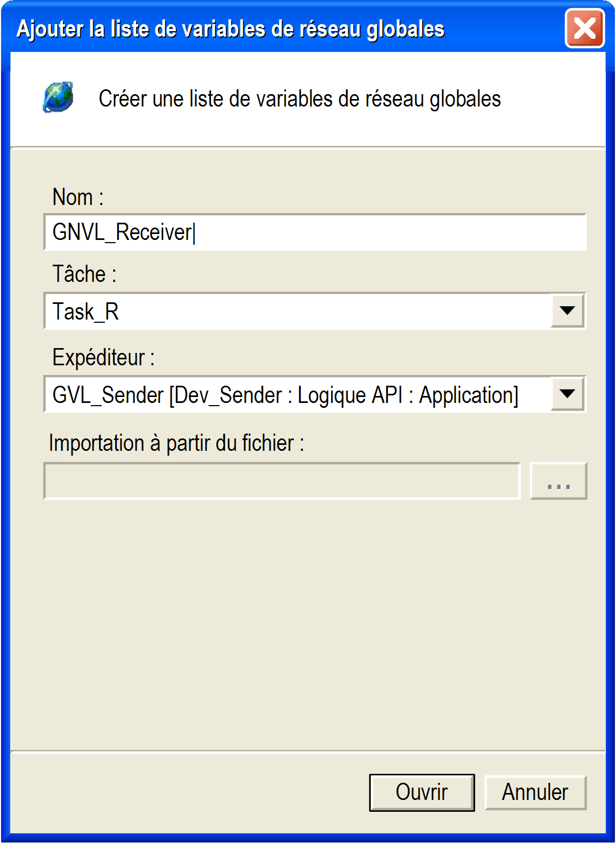Close the dialog with the red X
Image resolution: width=616 pixels, height=843 pixels.
tap(584, 29)
